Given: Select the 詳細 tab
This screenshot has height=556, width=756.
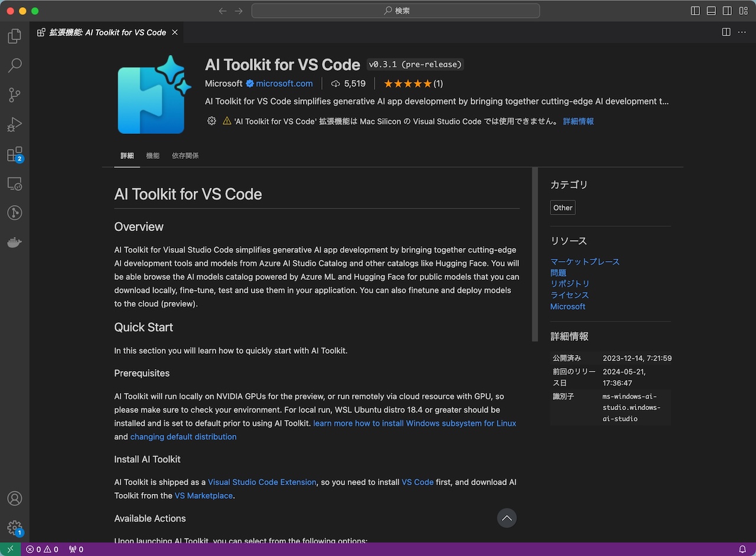Looking at the screenshot, I should pyautogui.click(x=127, y=156).
